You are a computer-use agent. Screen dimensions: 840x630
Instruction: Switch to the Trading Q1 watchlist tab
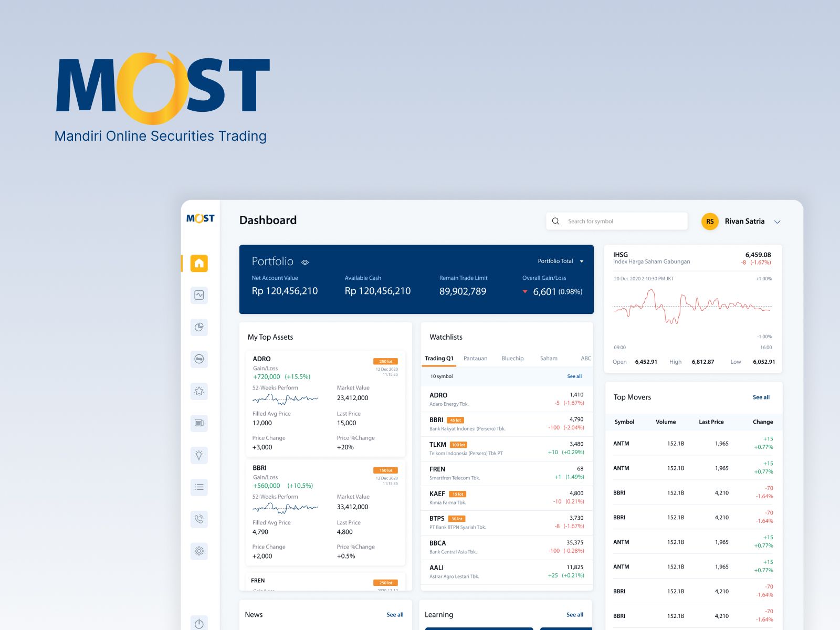(x=439, y=359)
